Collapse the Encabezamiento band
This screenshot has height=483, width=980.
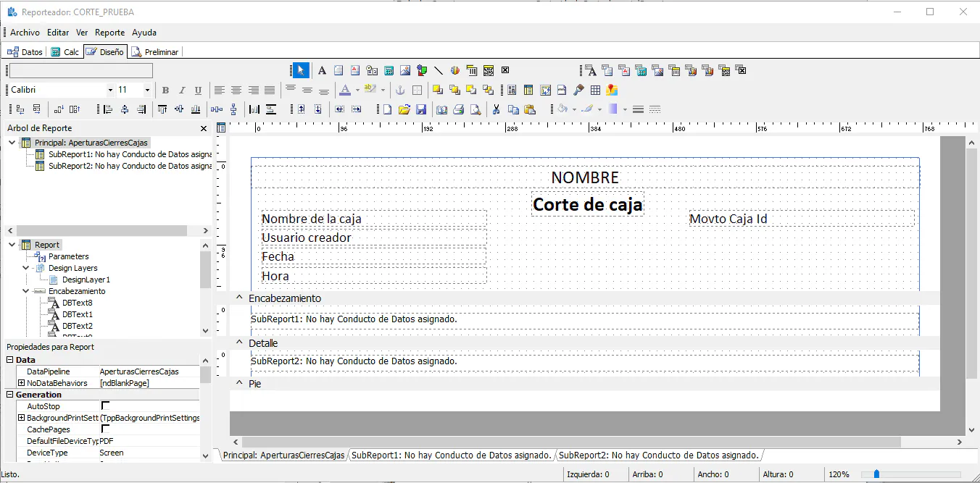(x=239, y=298)
